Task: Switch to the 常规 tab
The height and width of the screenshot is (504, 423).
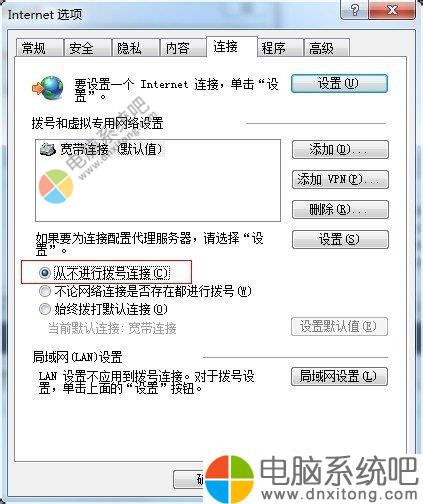Action: pyautogui.click(x=40, y=48)
